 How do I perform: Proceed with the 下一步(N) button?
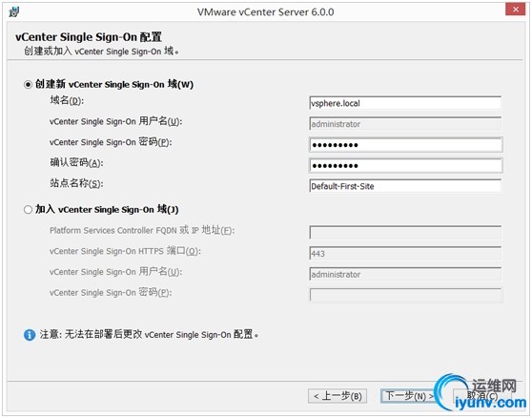click(409, 396)
